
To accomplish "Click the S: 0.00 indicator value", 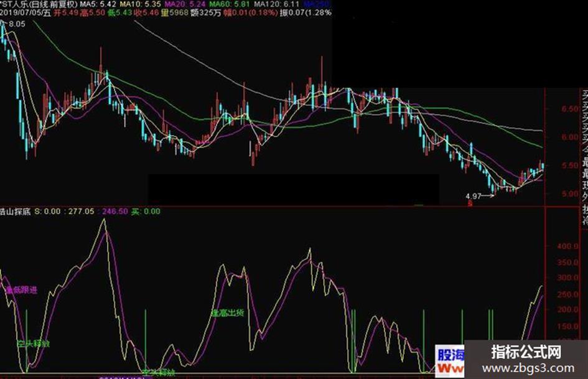I will [x=48, y=211].
